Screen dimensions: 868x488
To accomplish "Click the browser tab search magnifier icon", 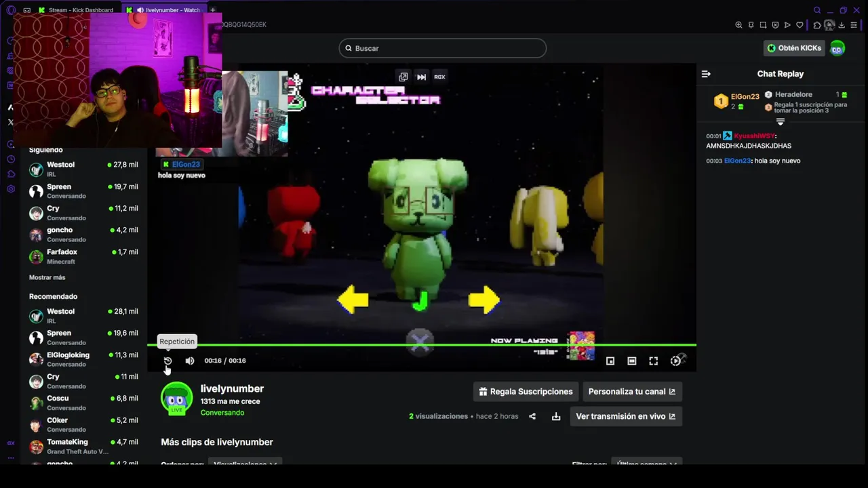I will pyautogui.click(x=817, y=10).
